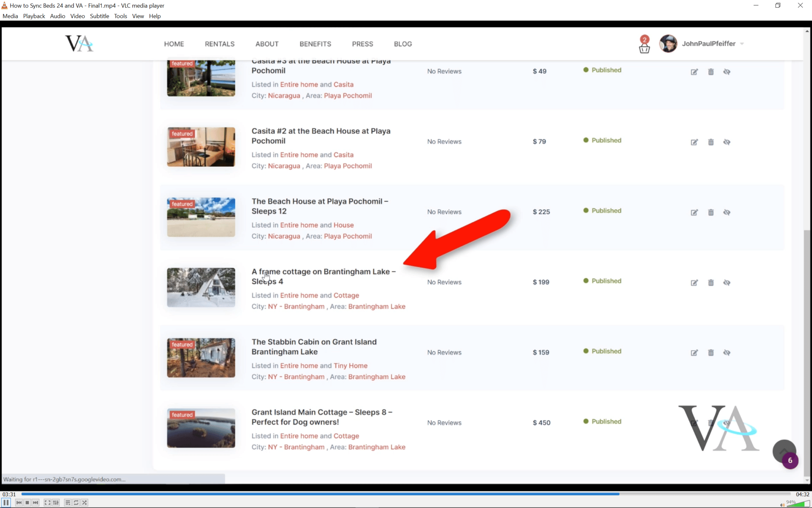This screenshot has height=508, width=812.
Task: Stop the video playback
Action: tap(27, 502)
